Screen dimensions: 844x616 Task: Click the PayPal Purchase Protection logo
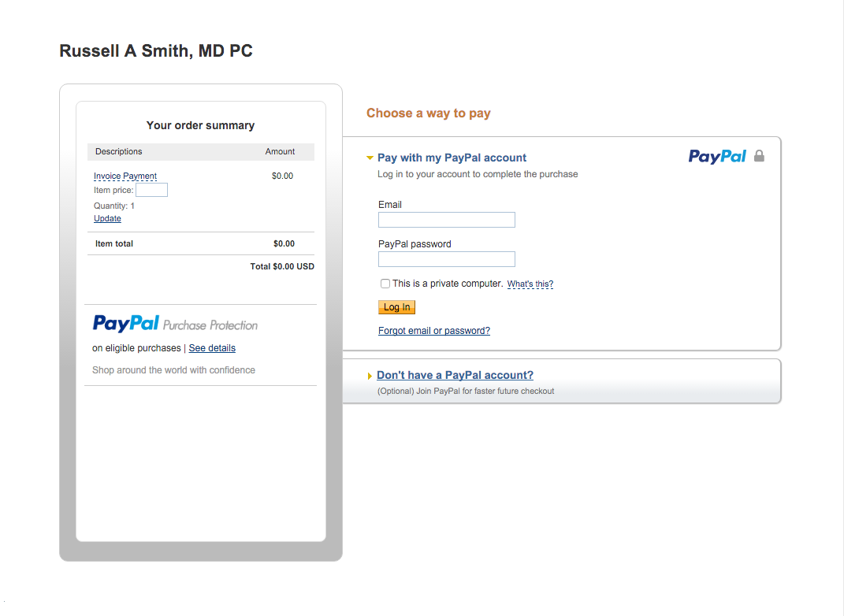point(175,324)
